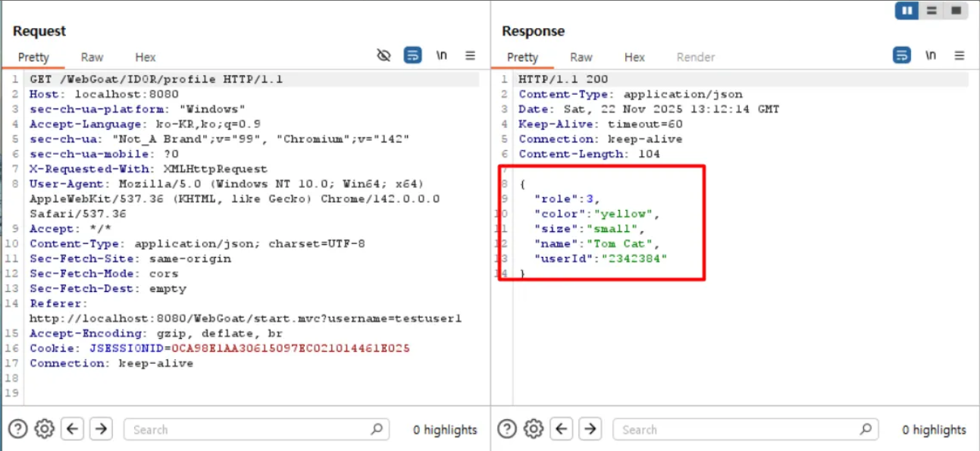Switch Request view to Raw tab

coord(92,57)
